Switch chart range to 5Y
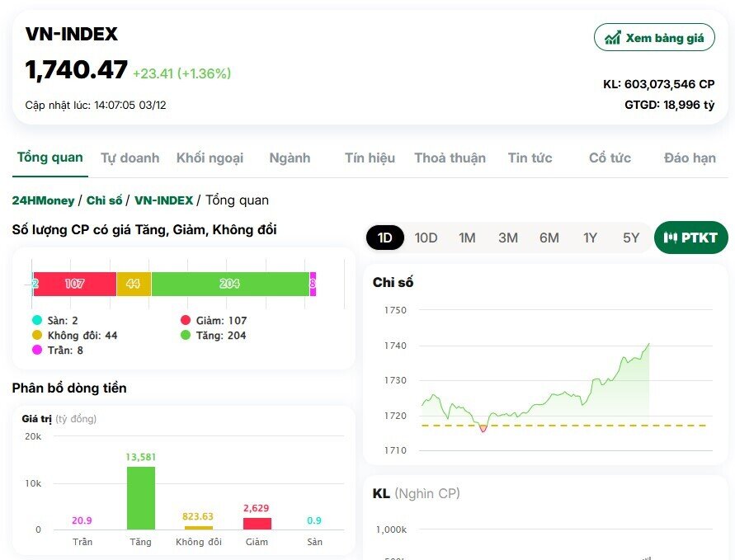The height and width of the screenshot is (560, 735). 631,238
